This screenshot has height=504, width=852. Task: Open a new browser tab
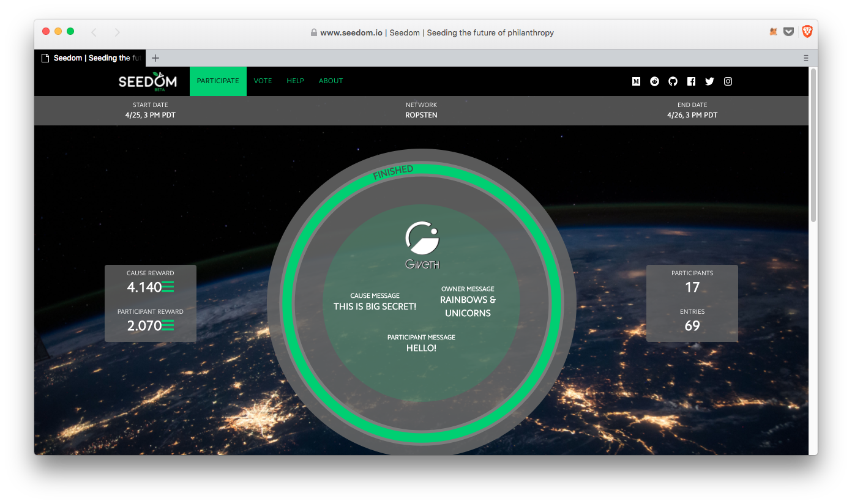(155, 57)
